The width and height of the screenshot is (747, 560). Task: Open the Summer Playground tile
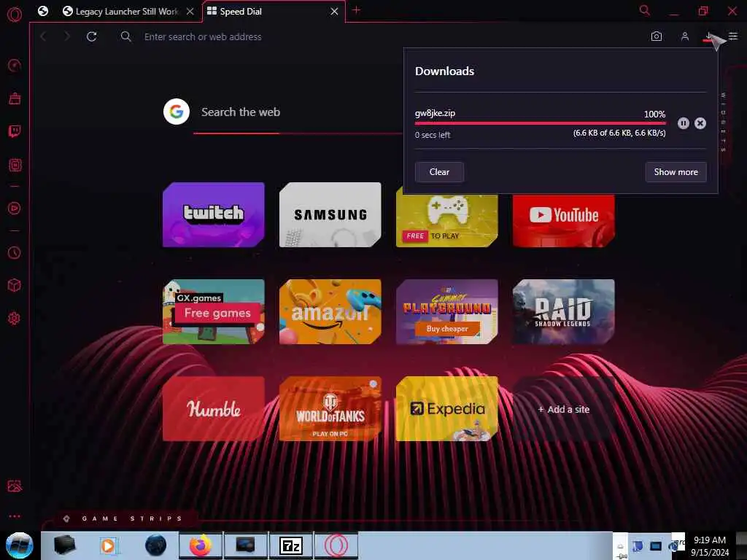click(447, 312)
